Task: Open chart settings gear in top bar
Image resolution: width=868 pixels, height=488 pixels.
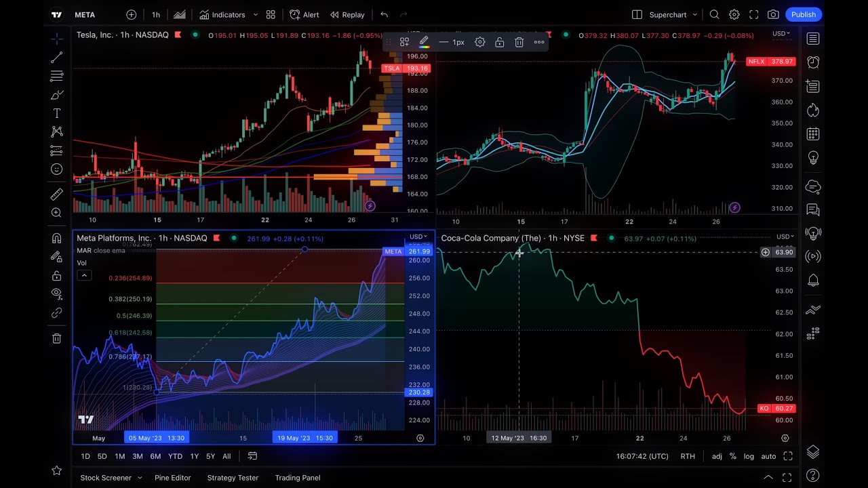Action: pos(734,14)
